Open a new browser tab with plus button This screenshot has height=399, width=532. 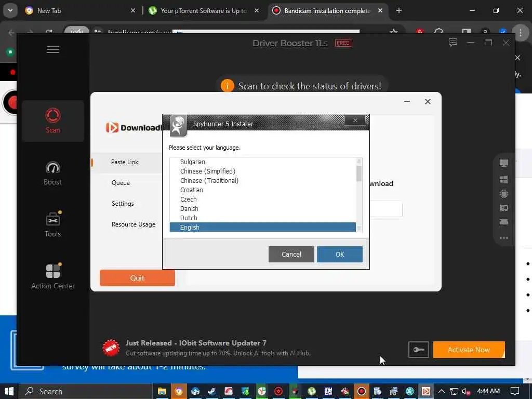tap(399, 10)
